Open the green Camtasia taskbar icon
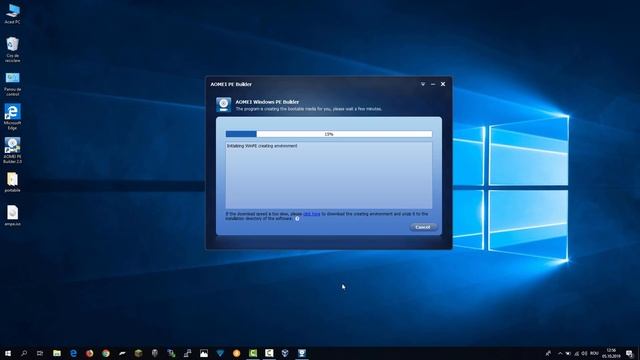The height and width of the screenshot is (360, 640). click(253, 353)
